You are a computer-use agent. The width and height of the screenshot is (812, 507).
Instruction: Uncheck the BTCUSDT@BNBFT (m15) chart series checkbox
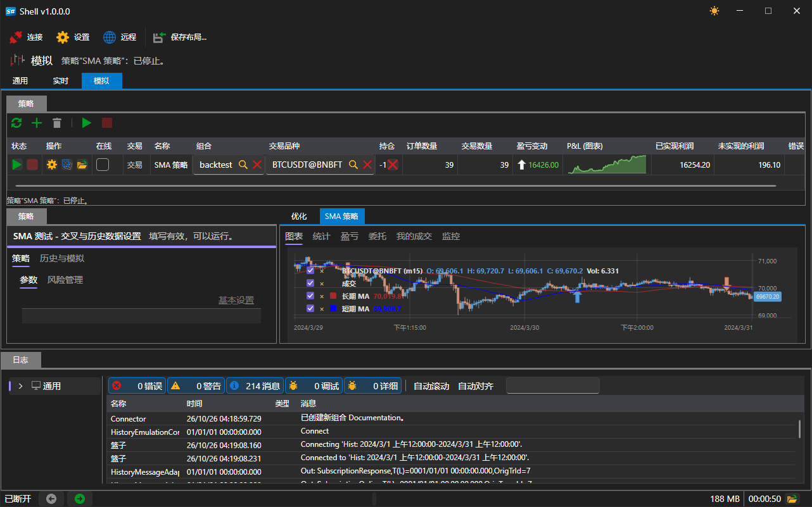click(x=310, y=271)
